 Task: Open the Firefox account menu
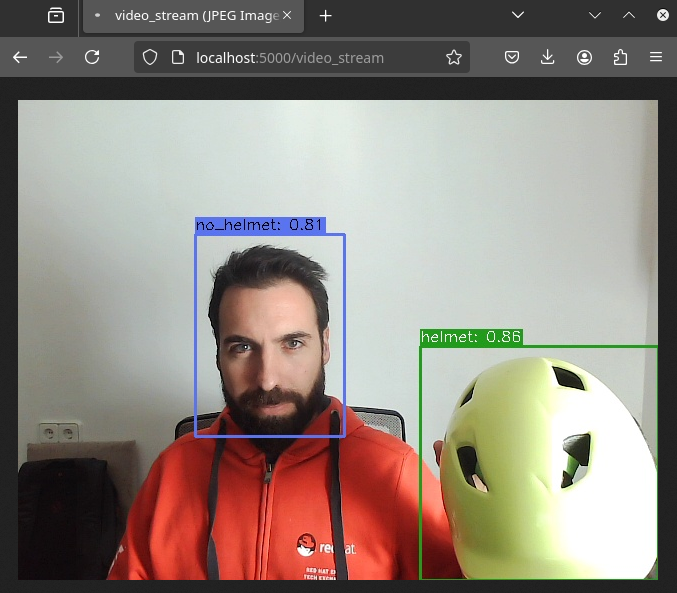(x=584, y=57)
